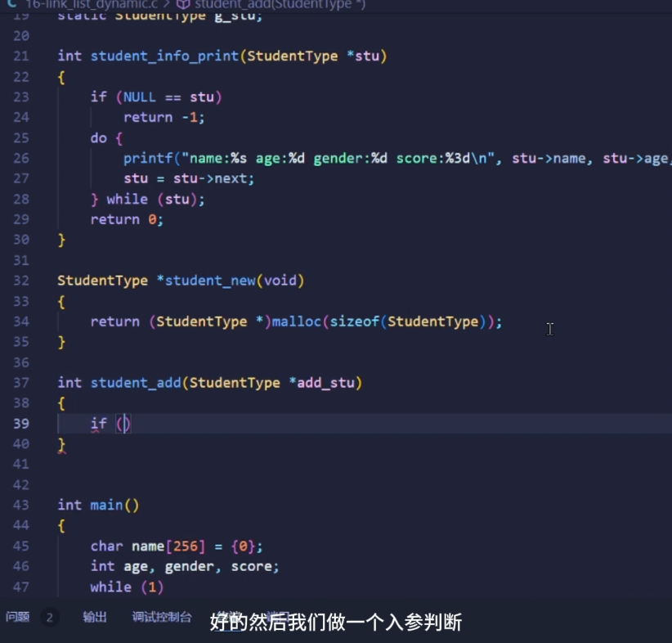Screen dimensions: 672x643
Task: Click the red closing brace on line 40
Action: [60, 443]
